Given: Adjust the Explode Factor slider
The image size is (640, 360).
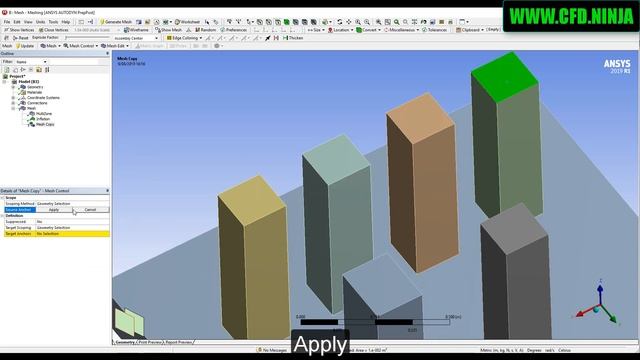Looking at the screenshot, I should pos(88,38).
